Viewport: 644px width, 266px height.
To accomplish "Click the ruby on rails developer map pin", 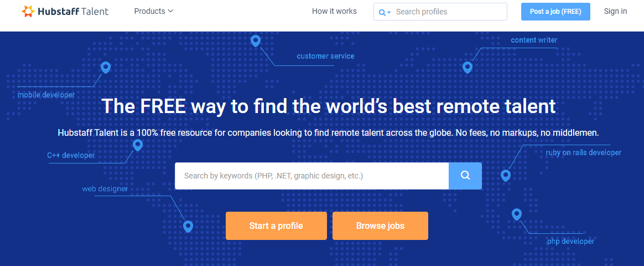I will pos(506,176).
